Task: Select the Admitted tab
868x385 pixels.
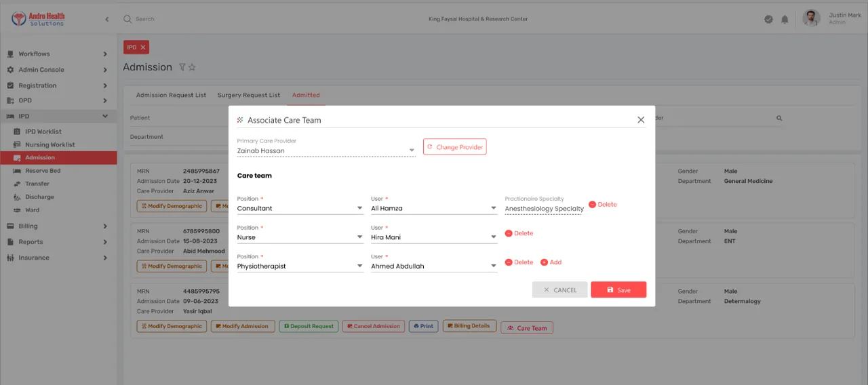Action: (306, 95)
